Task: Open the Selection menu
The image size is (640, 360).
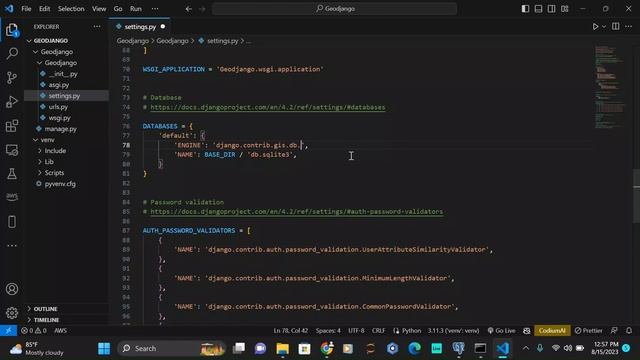Action: [x=71, y=9]
